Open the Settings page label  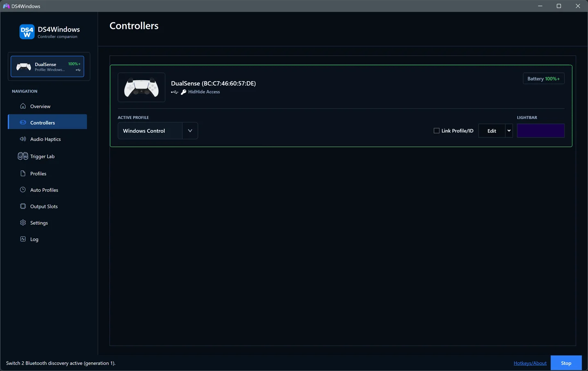pos(39,223)
